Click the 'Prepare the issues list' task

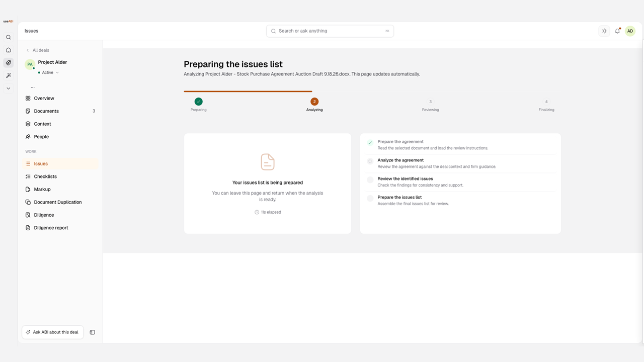[460, 201]
